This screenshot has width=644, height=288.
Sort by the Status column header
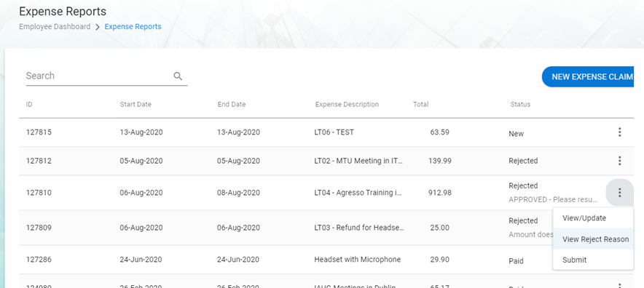[x=520, y=104]
